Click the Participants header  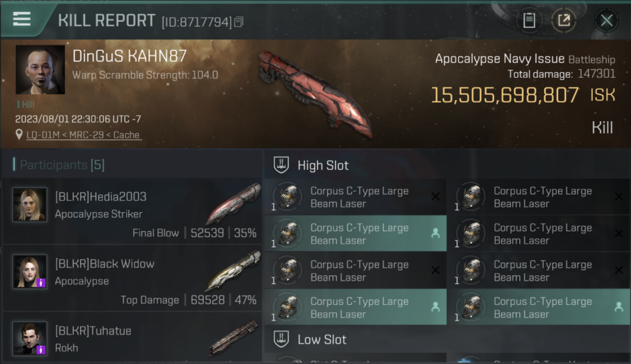[59, 165]
